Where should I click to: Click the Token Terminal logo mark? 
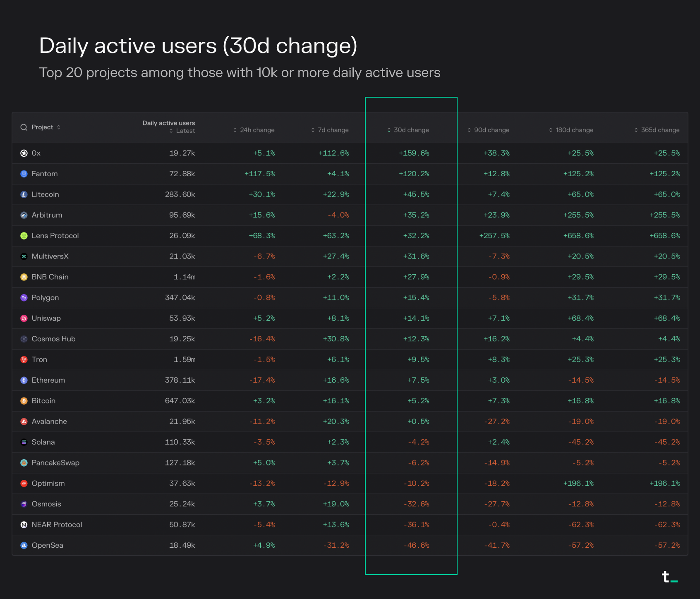pyautogui.click(x=669, y=577)
